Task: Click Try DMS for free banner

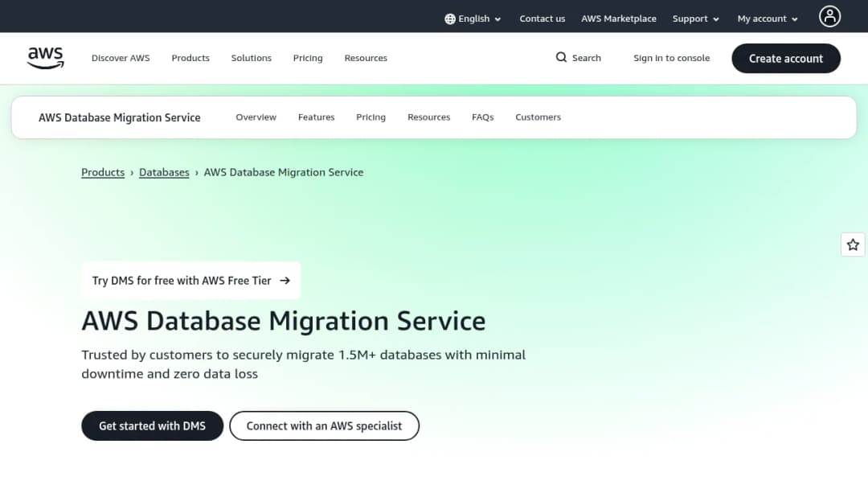Action: click(191, 281)
